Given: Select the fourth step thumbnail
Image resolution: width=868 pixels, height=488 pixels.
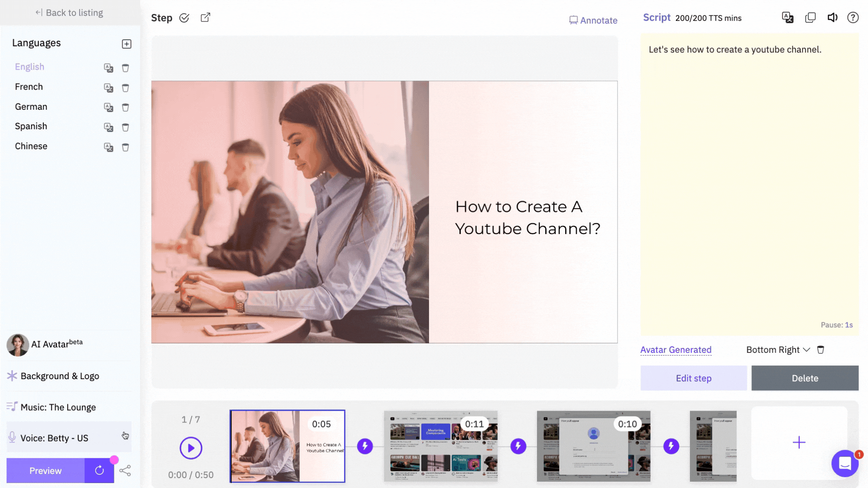Looking at the screenshot, I should pos(713,446).
